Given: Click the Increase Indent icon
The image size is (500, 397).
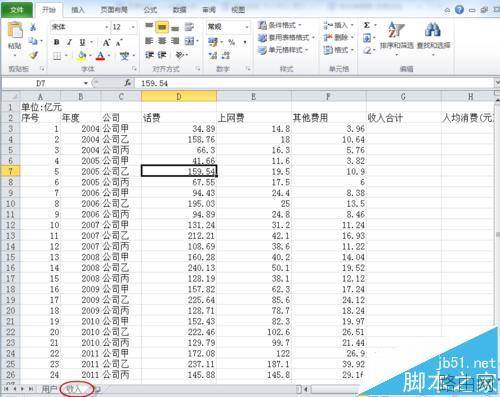Looking at the screenshot, I should [162, 55].
